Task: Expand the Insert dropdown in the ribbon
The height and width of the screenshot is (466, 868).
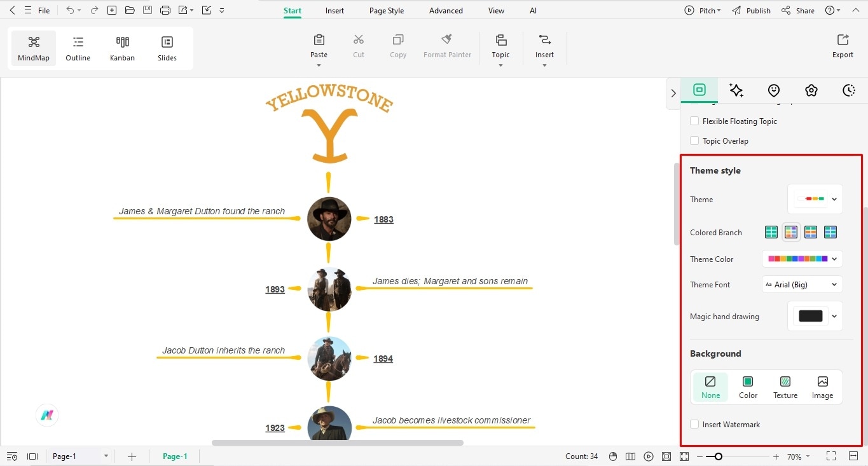Action: pyautogui.click(x=544, y=65)
